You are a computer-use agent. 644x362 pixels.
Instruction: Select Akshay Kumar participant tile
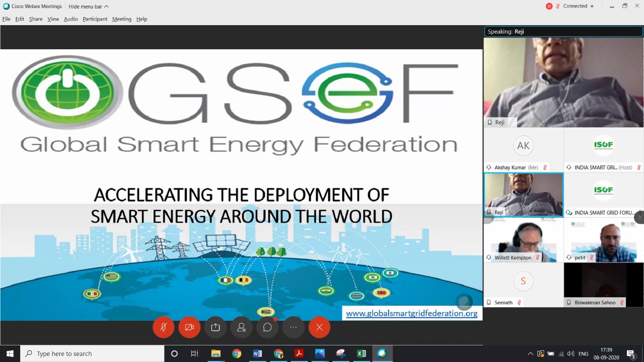pyautogui.click(x=523, y=150)
